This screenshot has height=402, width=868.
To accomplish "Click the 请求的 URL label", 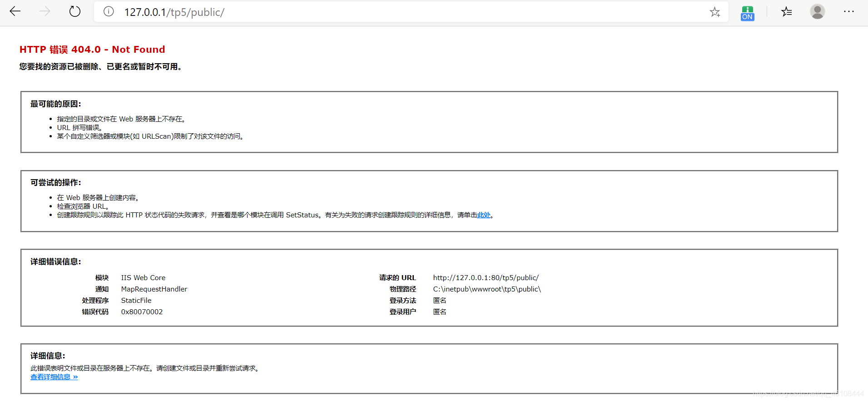I will click(x=397, y=278).
